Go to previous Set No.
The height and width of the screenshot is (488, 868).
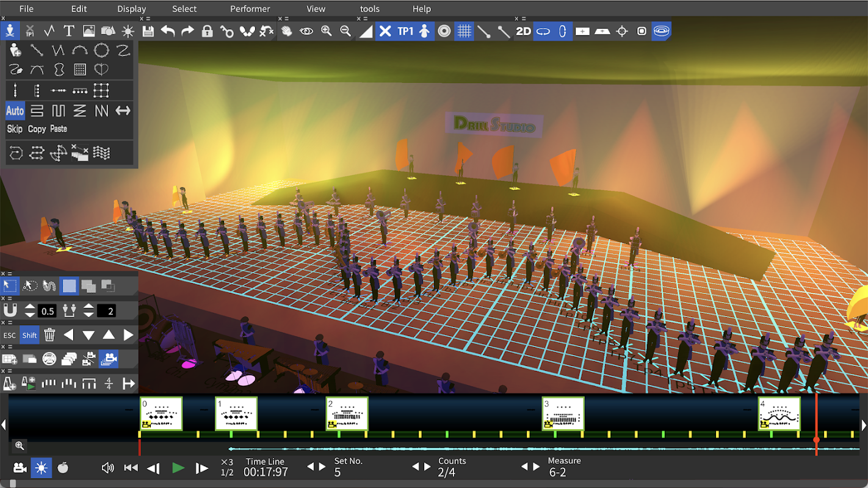coord(309,467)
